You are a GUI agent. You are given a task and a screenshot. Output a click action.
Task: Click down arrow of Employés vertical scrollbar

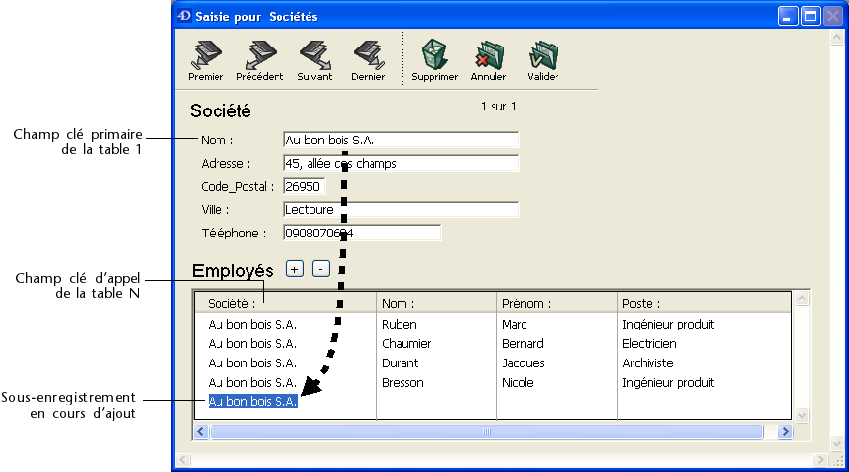pyautogui.click(x=802, y=415)
